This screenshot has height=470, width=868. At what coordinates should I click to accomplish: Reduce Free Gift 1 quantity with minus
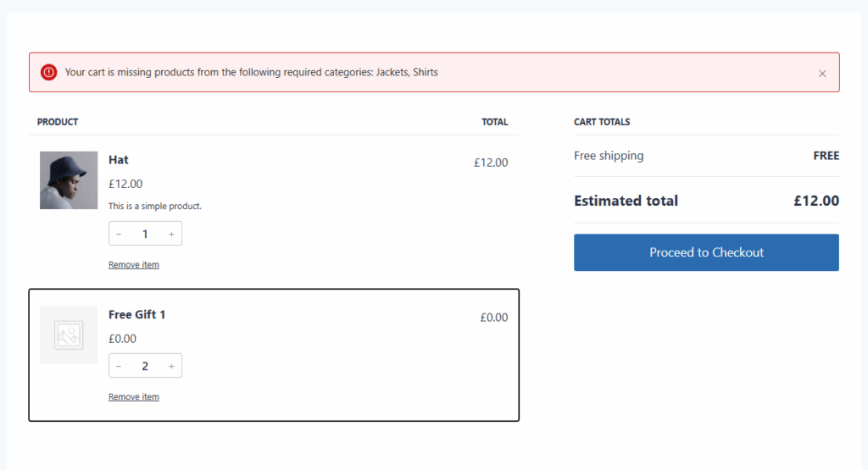(119, 366)
